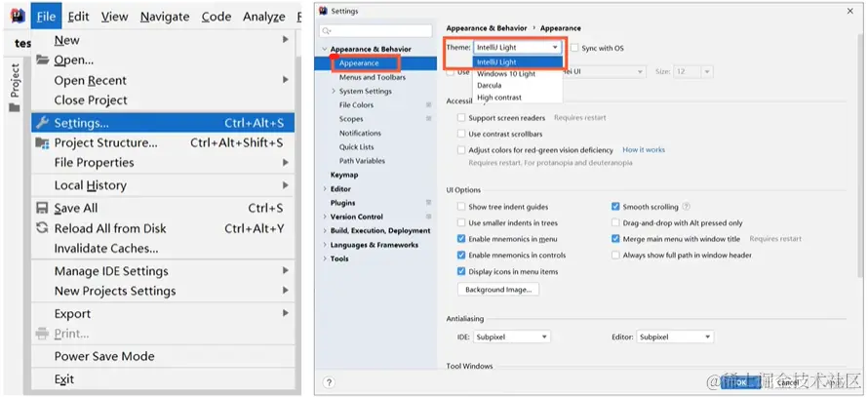Enable Support screen readers
This screenshot has width=868, height=397.
click(x=461, y=118)
